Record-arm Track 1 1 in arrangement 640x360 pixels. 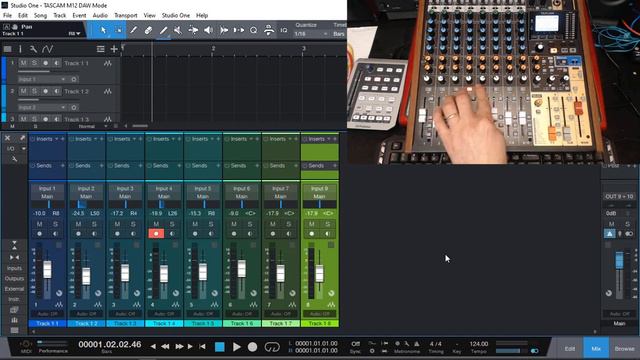[x=45, y=63]
